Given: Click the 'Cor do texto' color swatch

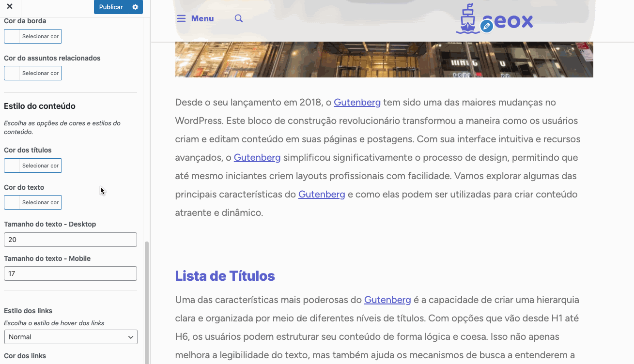Looking at the screenshot, I should (x=12, y=202).
